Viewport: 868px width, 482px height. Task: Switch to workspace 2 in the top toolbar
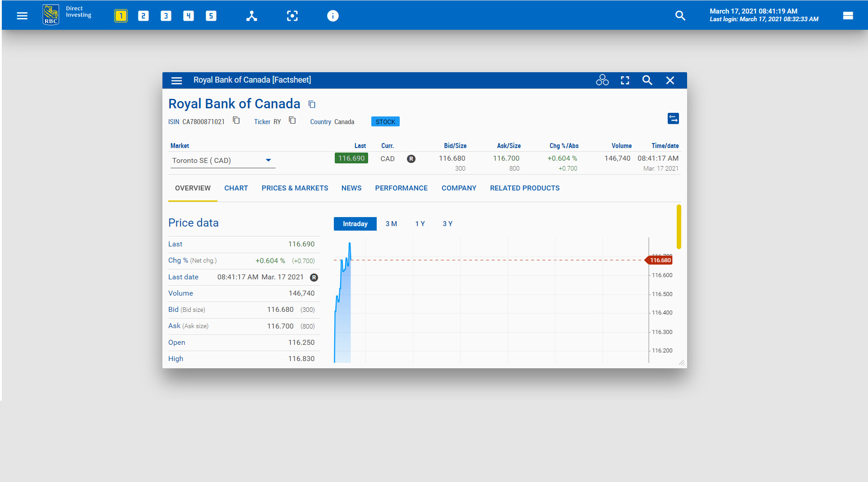[x=143, y=15]
